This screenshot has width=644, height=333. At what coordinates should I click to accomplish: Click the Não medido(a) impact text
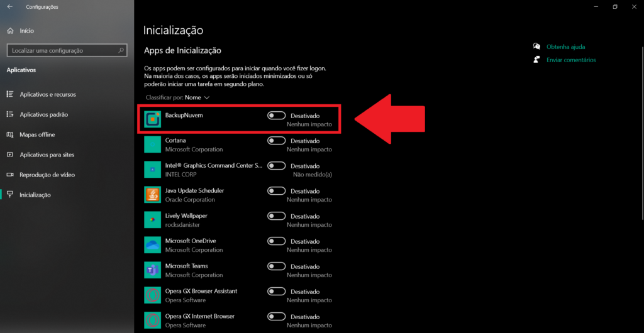coord(312,175)
